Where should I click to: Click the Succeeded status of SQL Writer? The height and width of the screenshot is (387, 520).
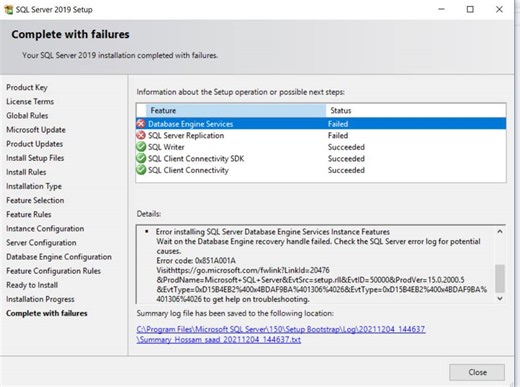click(x=346, y=147)
